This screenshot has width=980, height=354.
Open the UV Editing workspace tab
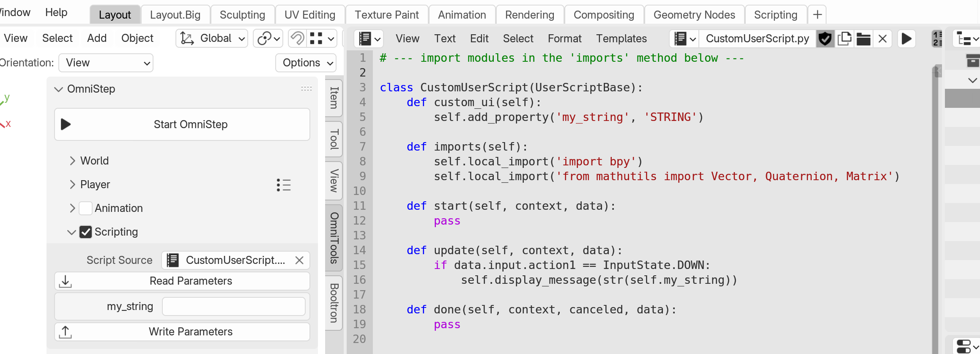(310, 15)
